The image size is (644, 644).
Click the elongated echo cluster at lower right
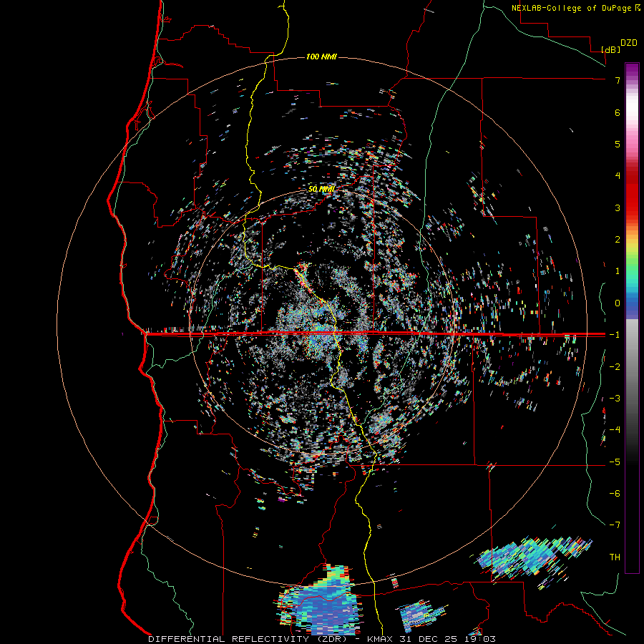[534, 559]
